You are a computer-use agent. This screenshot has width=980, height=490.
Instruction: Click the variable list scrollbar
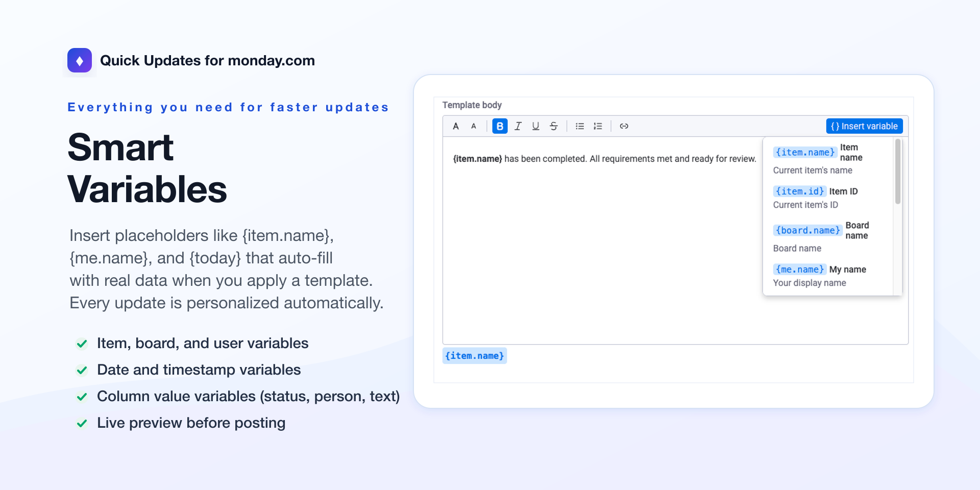(898, 172)
